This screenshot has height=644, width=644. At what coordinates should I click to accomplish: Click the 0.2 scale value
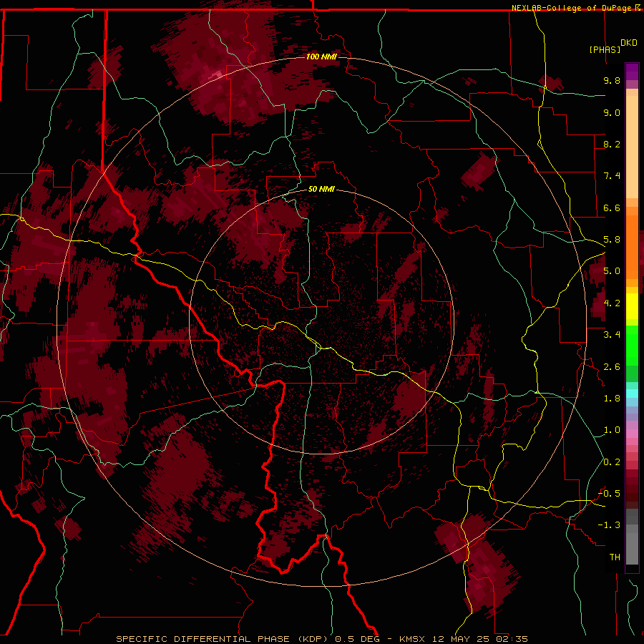tap(612, 462)
